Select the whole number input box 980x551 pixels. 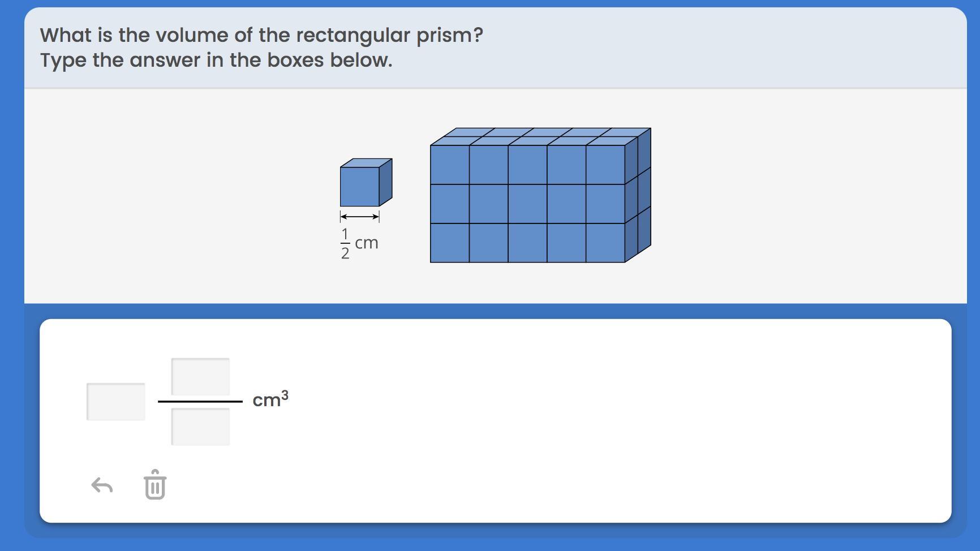(116, 402)
